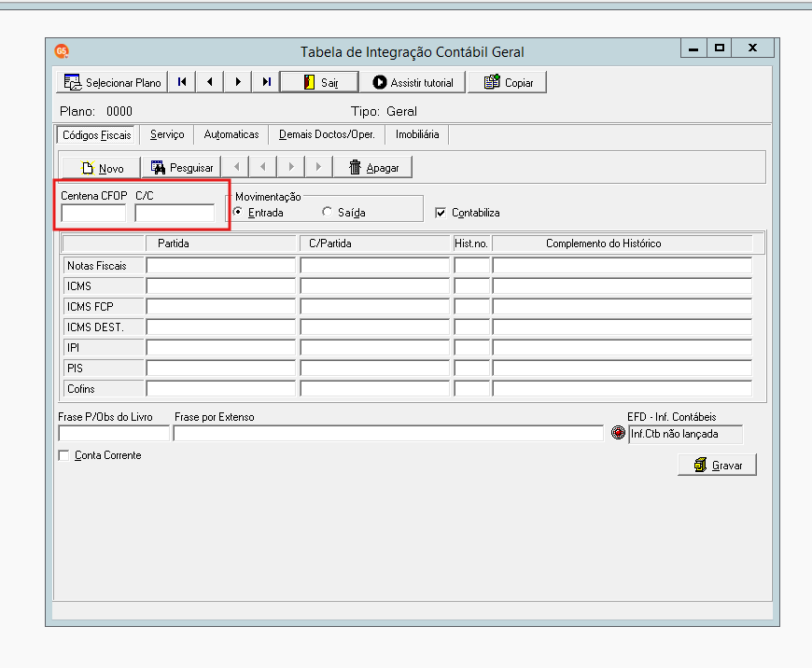Viewport: 812px width, 668px height.
Task: Click the IPI Complemento do Histórico field
Action: [622, 347]
